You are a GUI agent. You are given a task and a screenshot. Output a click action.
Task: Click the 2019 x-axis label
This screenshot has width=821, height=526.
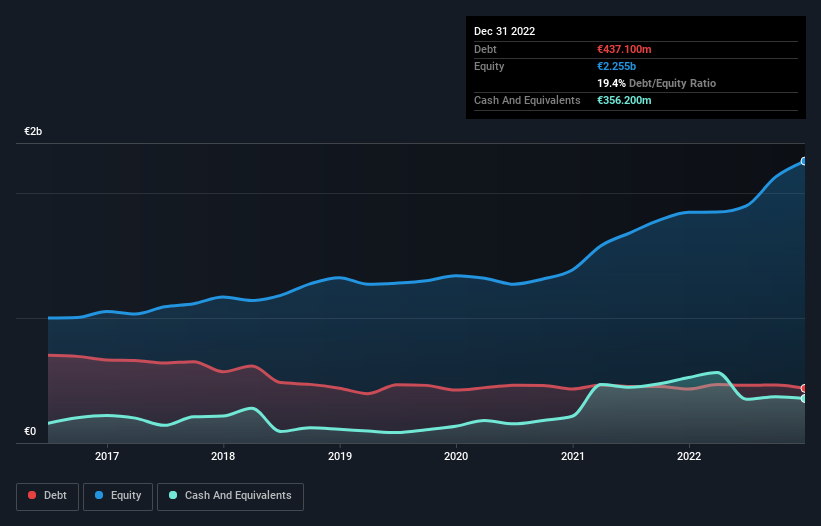(x=340, y=456)
